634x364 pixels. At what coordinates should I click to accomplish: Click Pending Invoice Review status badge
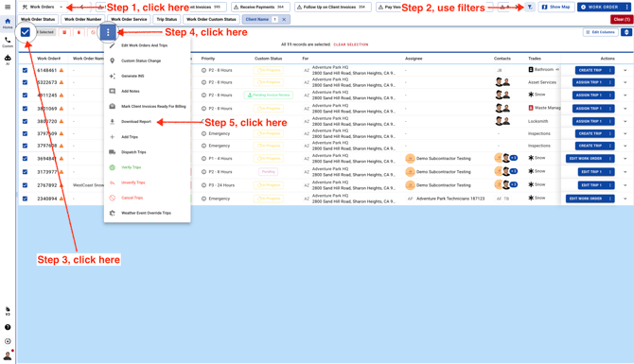(x=269, y=95)
